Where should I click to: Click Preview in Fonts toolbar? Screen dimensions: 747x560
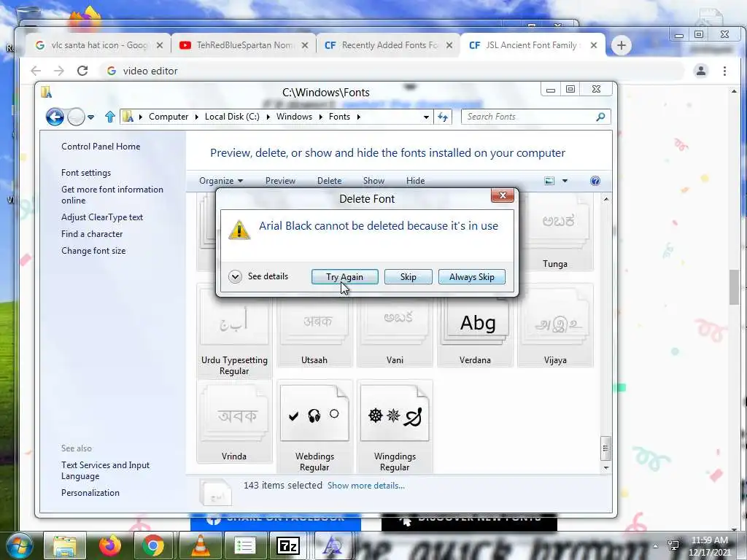(280, 181)
